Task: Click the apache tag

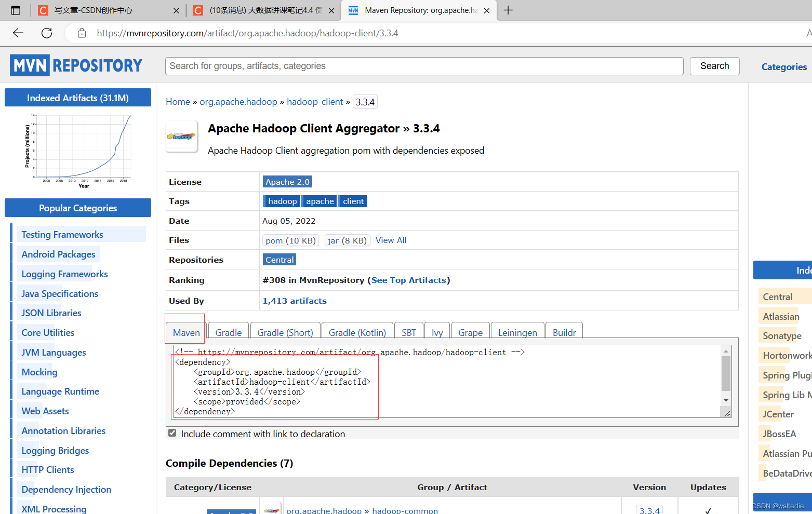Action: 320,201
